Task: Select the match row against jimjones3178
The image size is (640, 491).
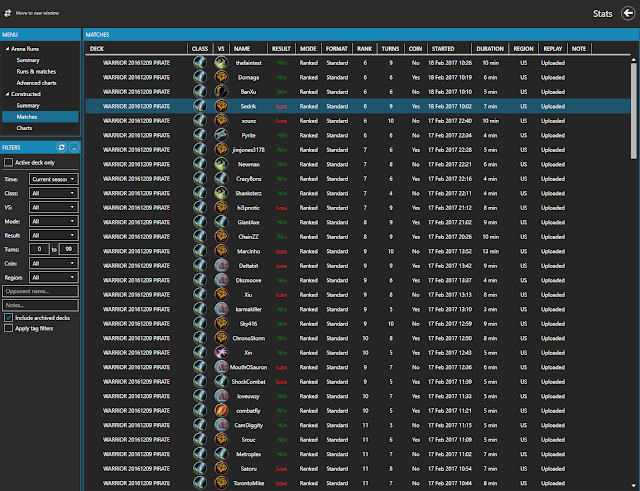Action: pos(358,150)
